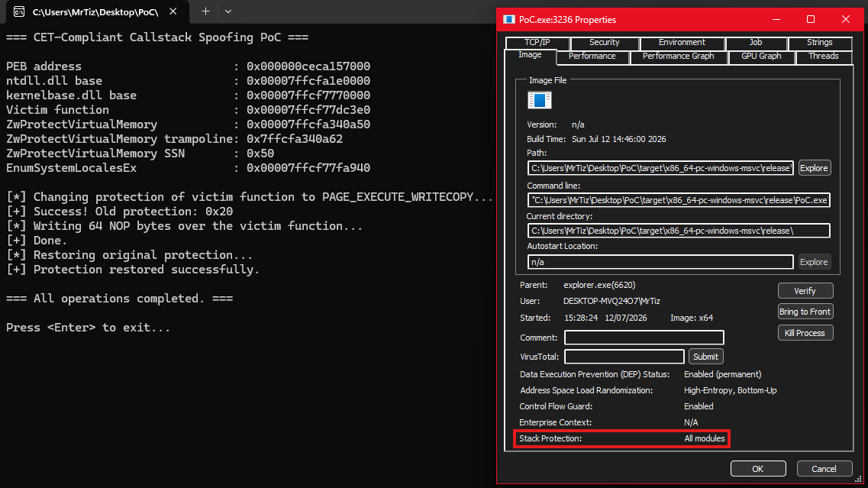Click into the Path text field

pos(660,168)
